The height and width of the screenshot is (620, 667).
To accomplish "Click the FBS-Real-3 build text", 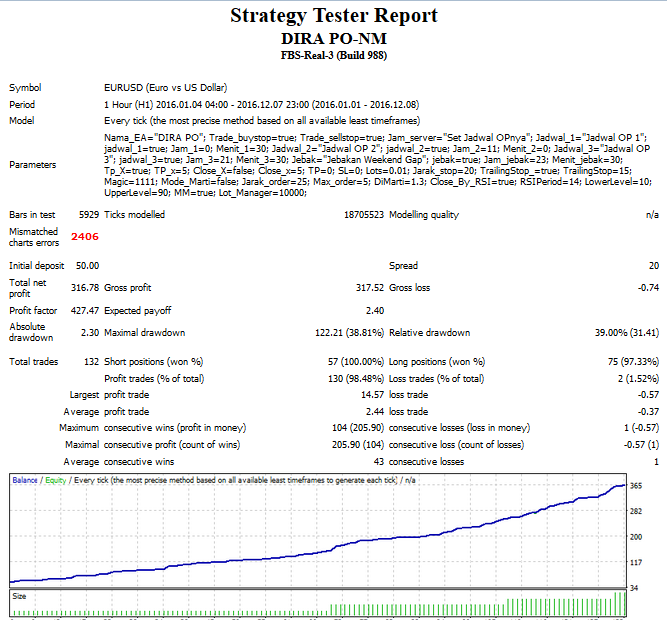I will tap(333, 56).
